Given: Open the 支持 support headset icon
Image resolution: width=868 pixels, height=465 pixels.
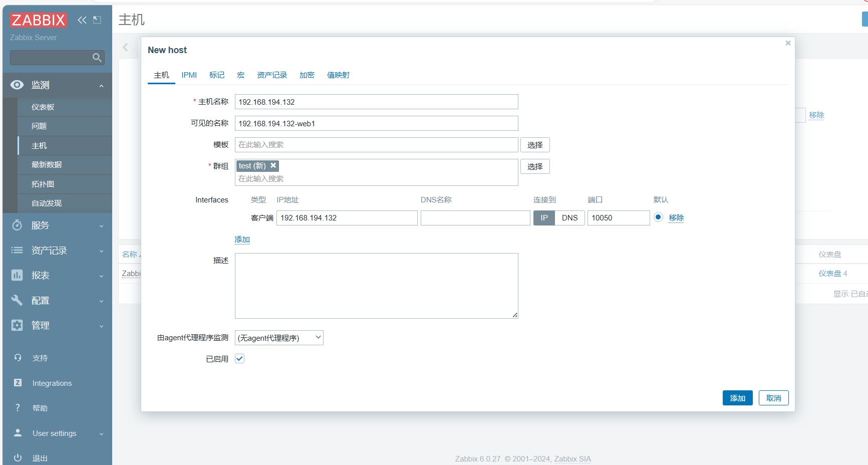Looking at the screenshot, I should point(18,358).
